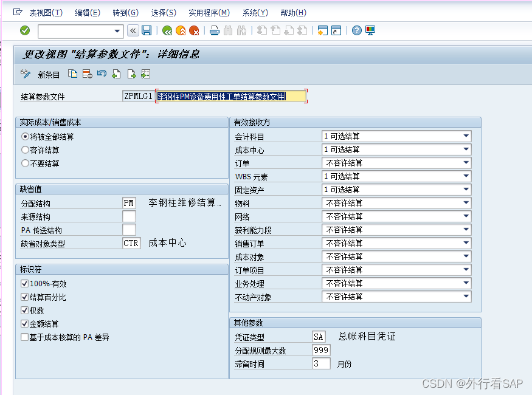Click the Undo Change icon

tap(102, 74)
